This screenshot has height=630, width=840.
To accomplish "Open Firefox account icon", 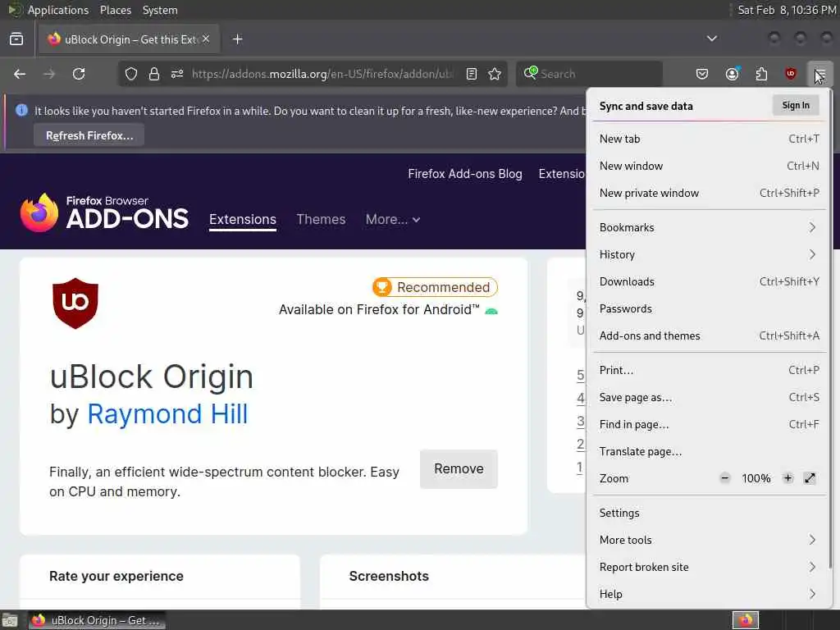I will (733, 74).
